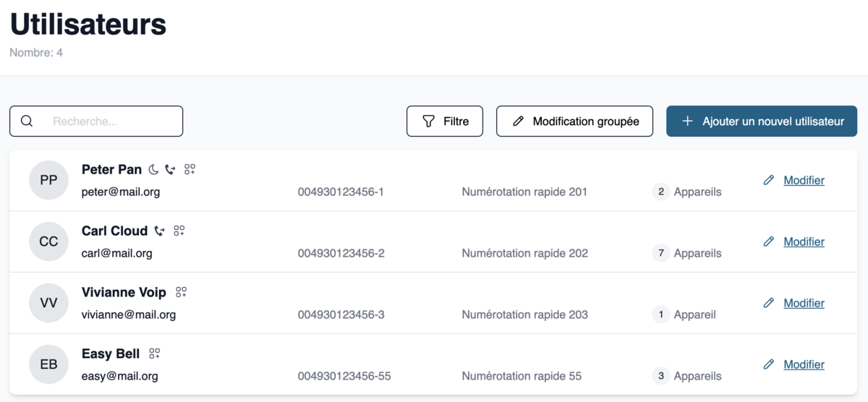Select the name Vivianne Voip
This screenshot has width=868, height=402.
pos(124,293)
